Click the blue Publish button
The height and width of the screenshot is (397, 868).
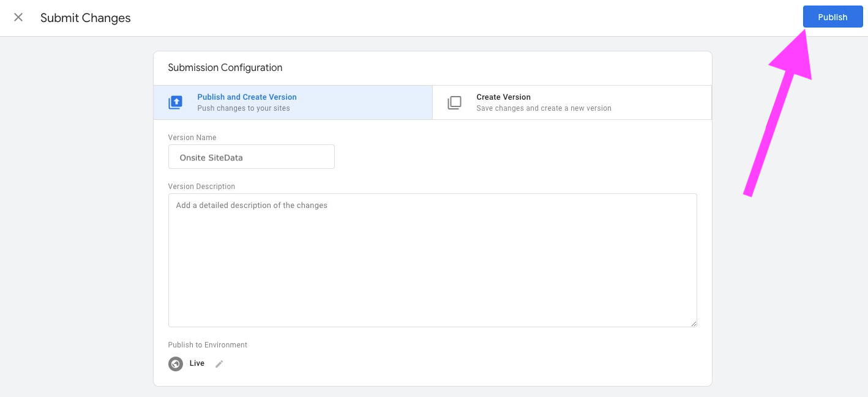(x=832, y=17)
